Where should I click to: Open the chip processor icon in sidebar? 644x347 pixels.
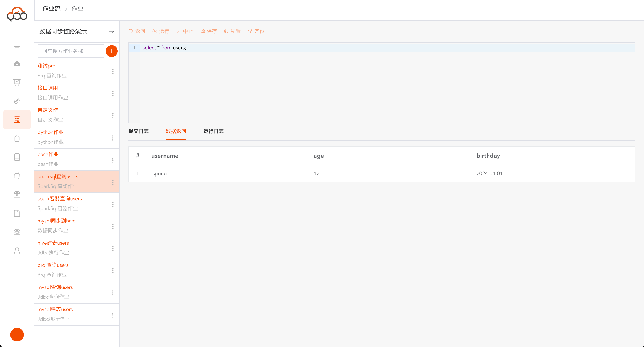point(17,176)
